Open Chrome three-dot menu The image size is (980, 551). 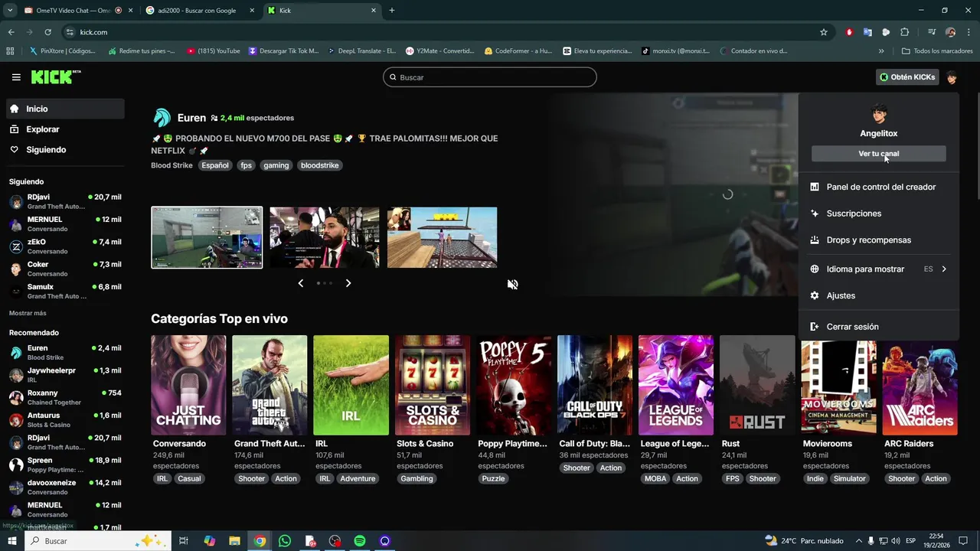click(968, 32)
